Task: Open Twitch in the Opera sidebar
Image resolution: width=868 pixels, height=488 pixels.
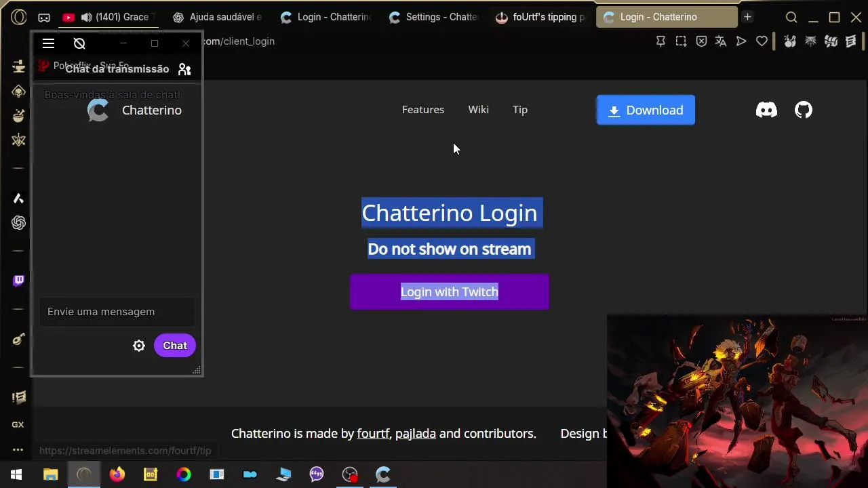Action: [x=18, y=281]
